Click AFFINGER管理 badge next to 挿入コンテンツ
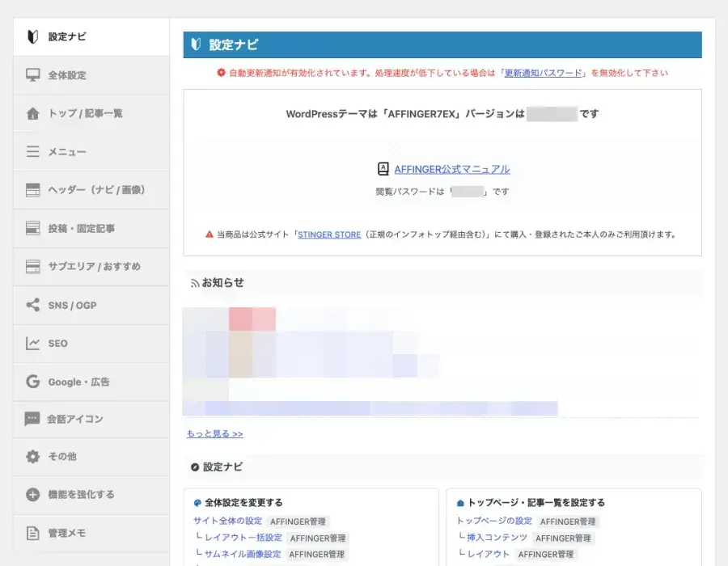728x566 pixels. point(563,539)
